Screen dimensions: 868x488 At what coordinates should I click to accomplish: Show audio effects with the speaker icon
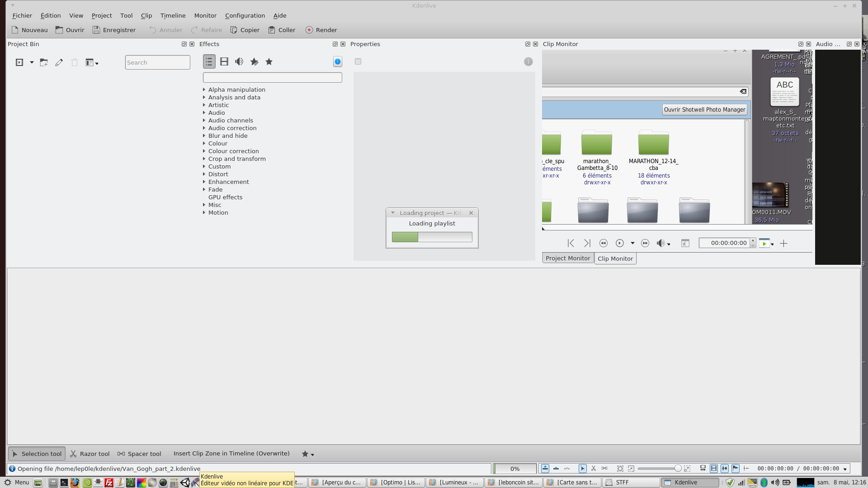[x=239, y=61]
